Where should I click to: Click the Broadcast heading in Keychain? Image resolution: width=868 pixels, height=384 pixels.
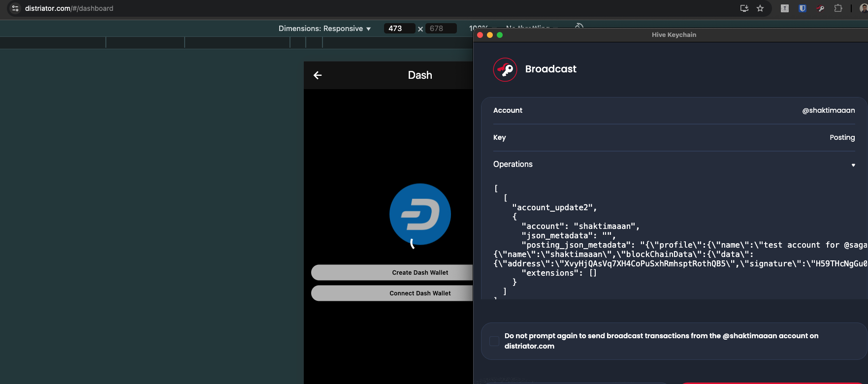(x=551, y=69)
